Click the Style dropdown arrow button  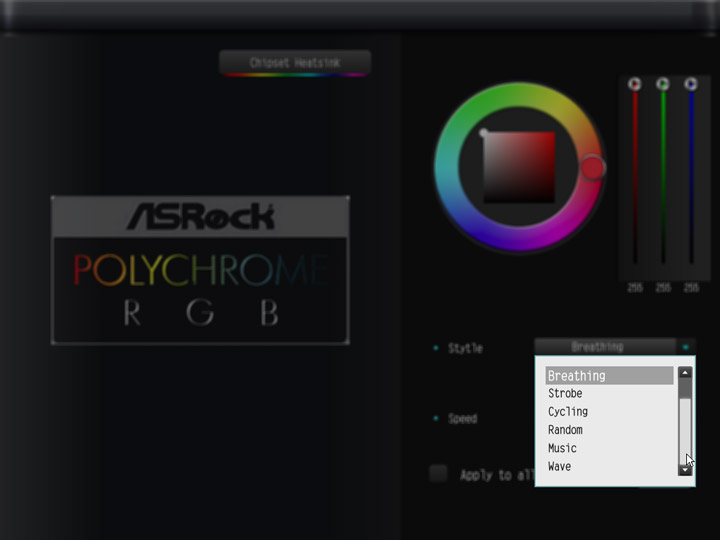click(x=686, y=347)
